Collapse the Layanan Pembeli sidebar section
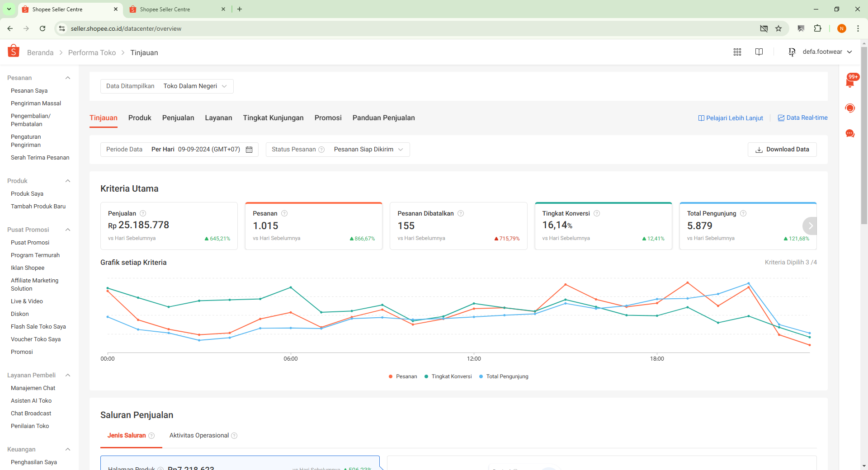Image resolution: width=868 pixels, height=470 pixels. click(x=68, y=375)
